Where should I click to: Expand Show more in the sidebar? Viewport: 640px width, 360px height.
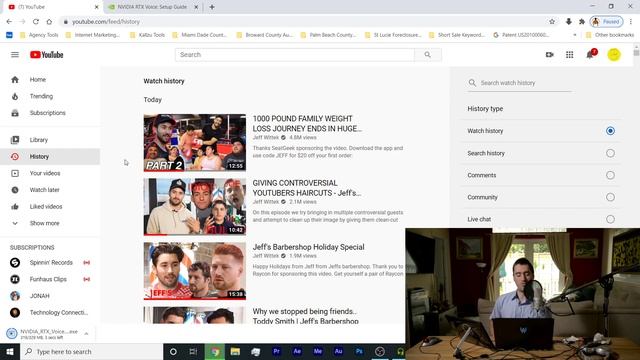pos(50,223)
